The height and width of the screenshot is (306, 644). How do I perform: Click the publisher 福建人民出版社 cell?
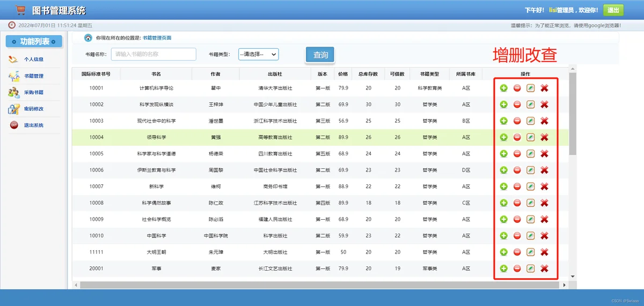click(x=275, y=219)
